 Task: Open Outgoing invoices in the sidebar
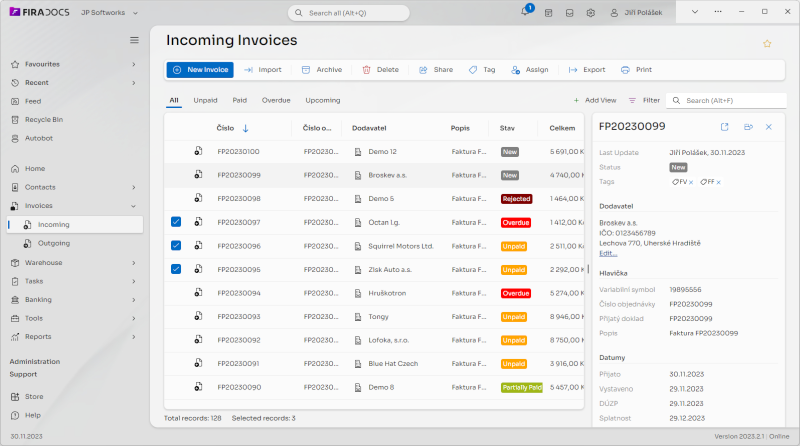[54, 243]
